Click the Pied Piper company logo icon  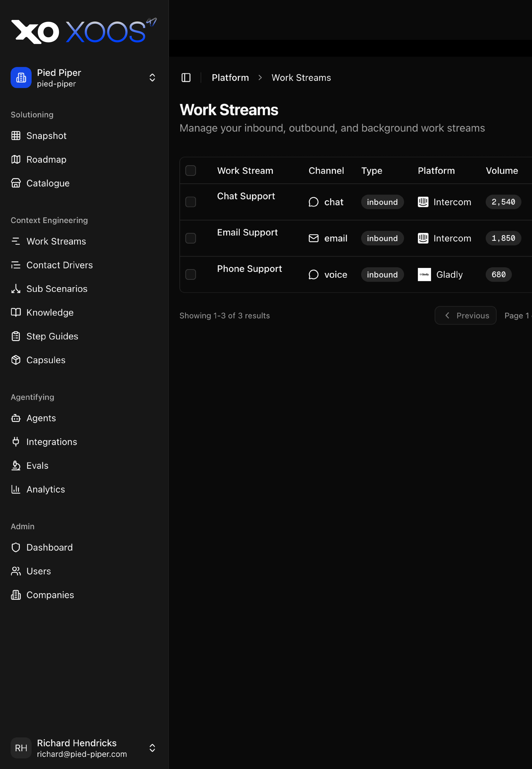click(21, 78)
